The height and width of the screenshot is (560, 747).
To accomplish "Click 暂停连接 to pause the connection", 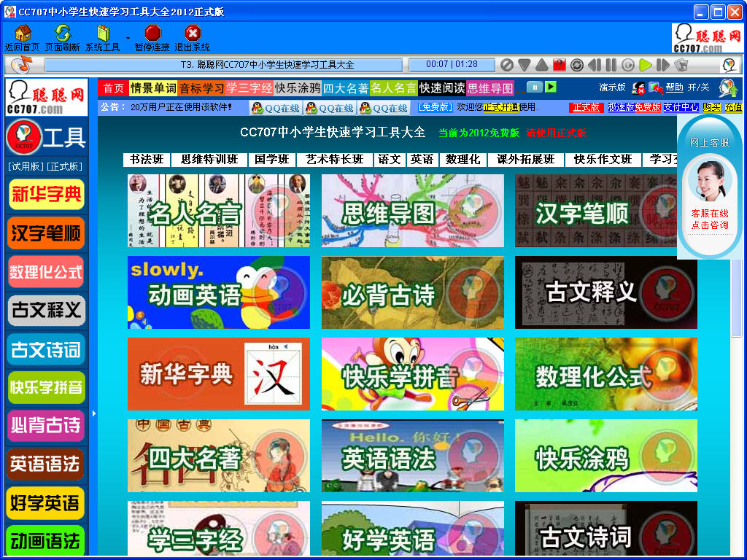I will (152, 34).
